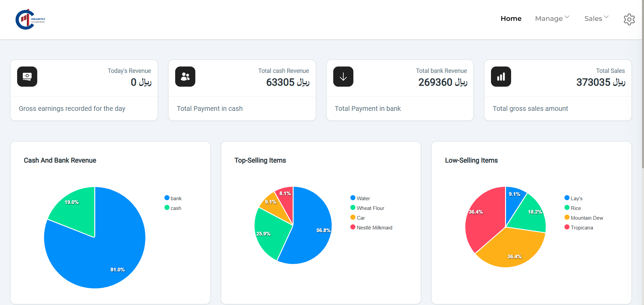This screenshot has width=644, height=305.
Task: Click the Total cash Revenue people icon
Action: tap(185, 77)
